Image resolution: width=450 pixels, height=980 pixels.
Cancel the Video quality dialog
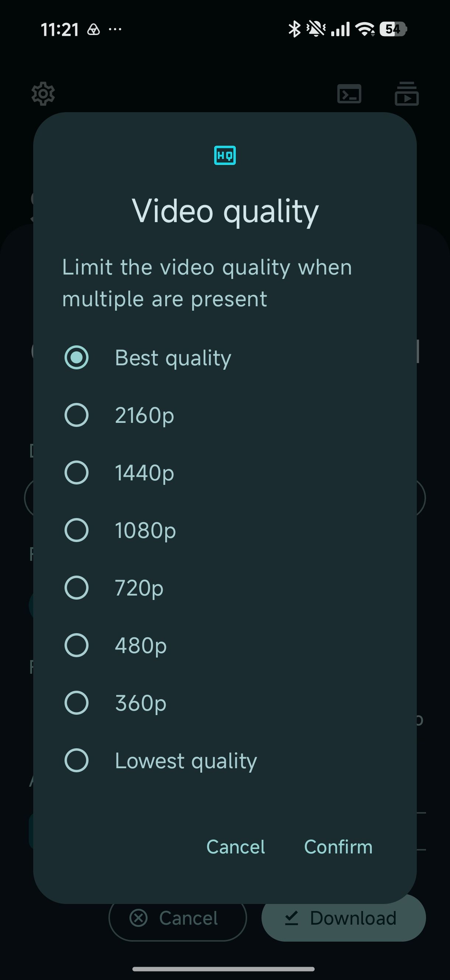[235, 847]
